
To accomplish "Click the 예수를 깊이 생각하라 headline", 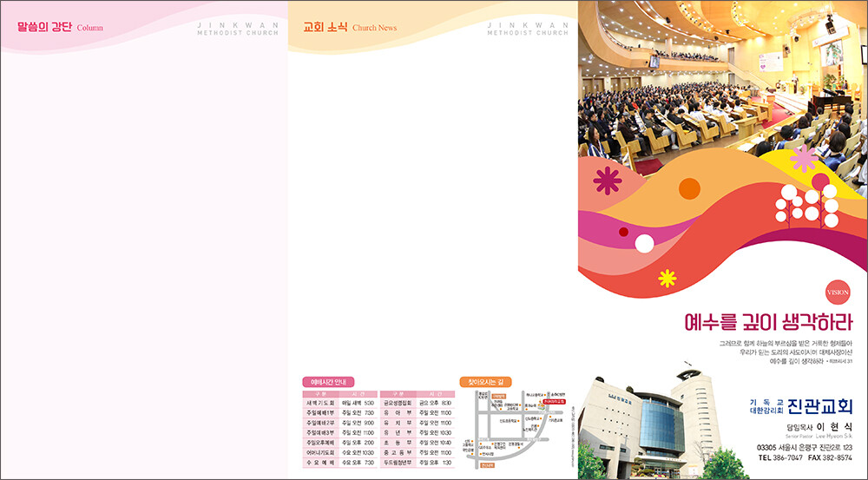I will coord(768,323).
